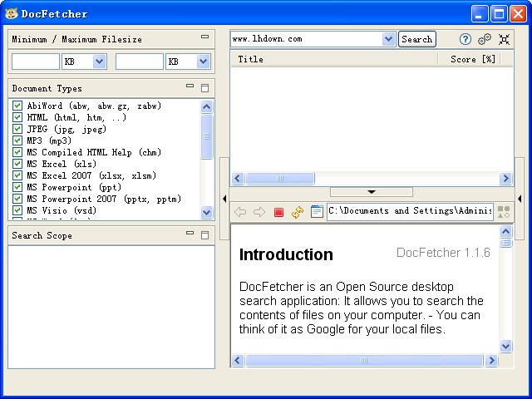Image resolution: width=532 pixels, height=399 pixels.
Task: Click Document Types panel title
Action: tap(47, 88)
